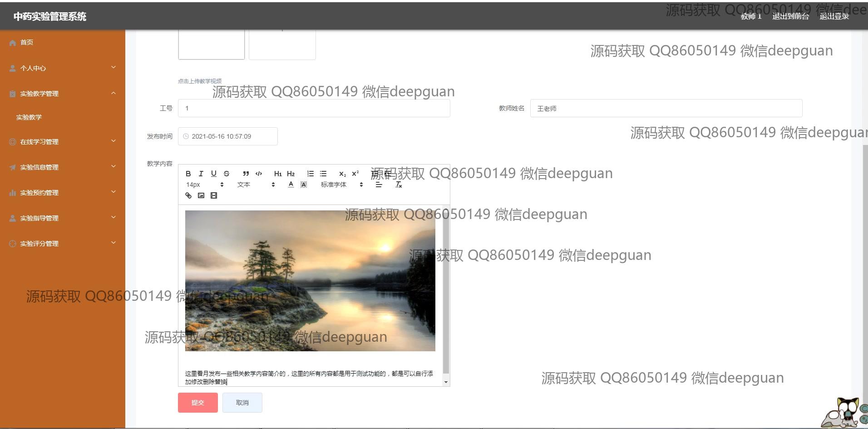868x429 pixels.
Task: Create a bulleted list
Action: point(323,174)
